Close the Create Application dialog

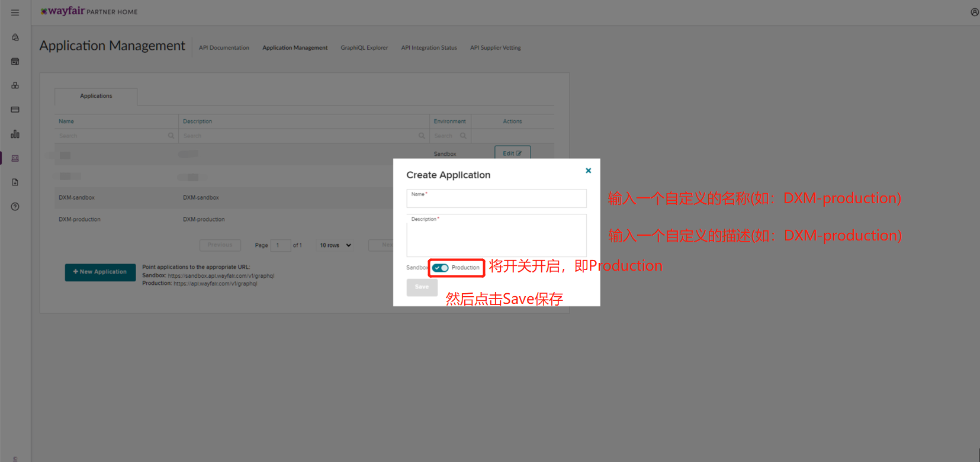pyautogui.click(x=588, y=171)
